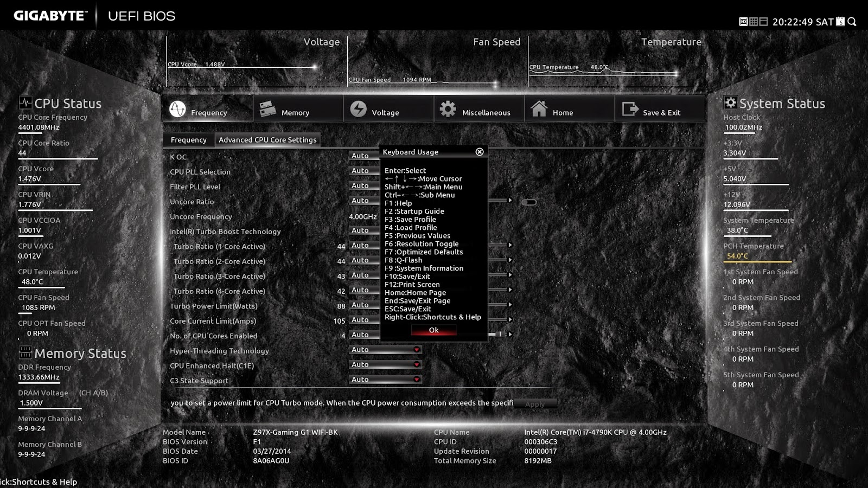The width and height of the screenshot is (868, 488).
Task: Open the calendar date icon
Action: tap(840, 22)
